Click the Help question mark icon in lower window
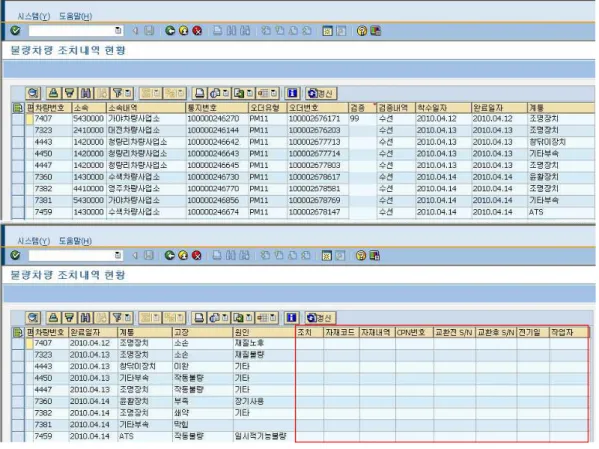Screen dimensions: 599x449 pyautogui.click(x=361, y=255)
